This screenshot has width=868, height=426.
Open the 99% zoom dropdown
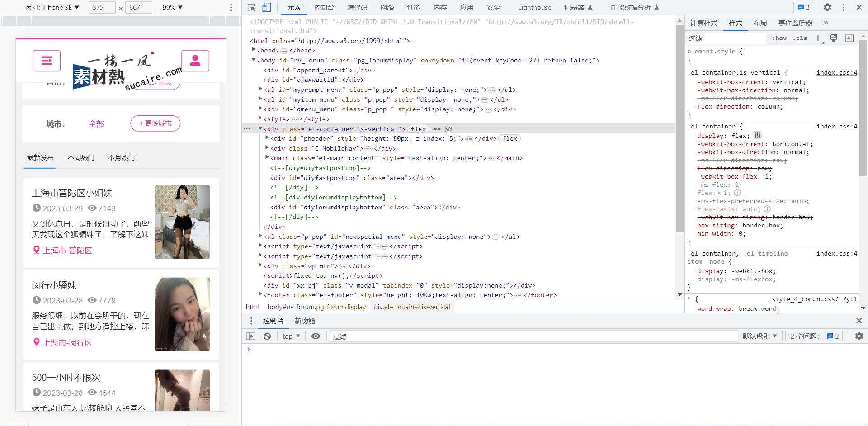tap(173, 7)
